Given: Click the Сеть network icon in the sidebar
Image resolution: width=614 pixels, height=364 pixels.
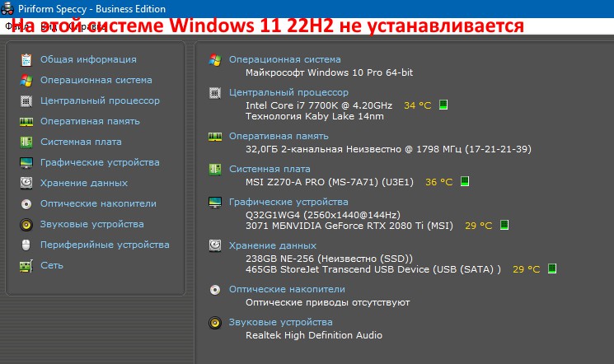Looking at the screenshot, I should click(x=26, y=265).
